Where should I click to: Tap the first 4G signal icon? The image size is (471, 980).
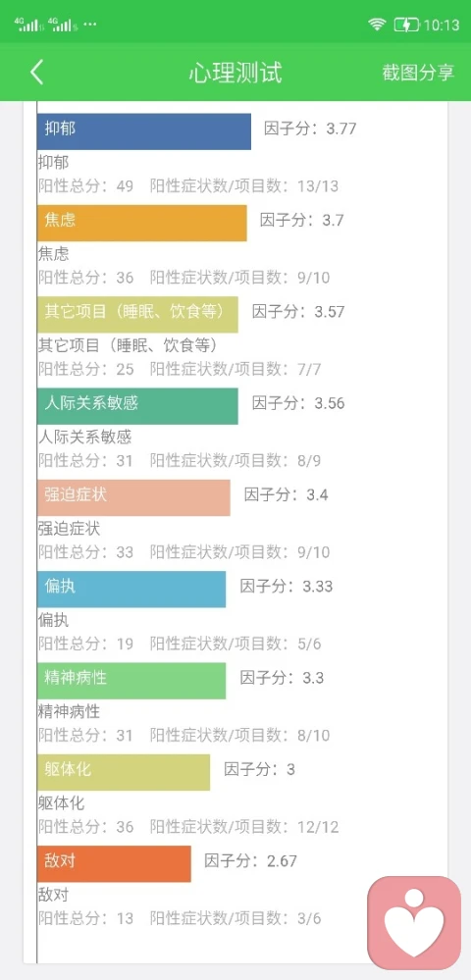(27, 25)
